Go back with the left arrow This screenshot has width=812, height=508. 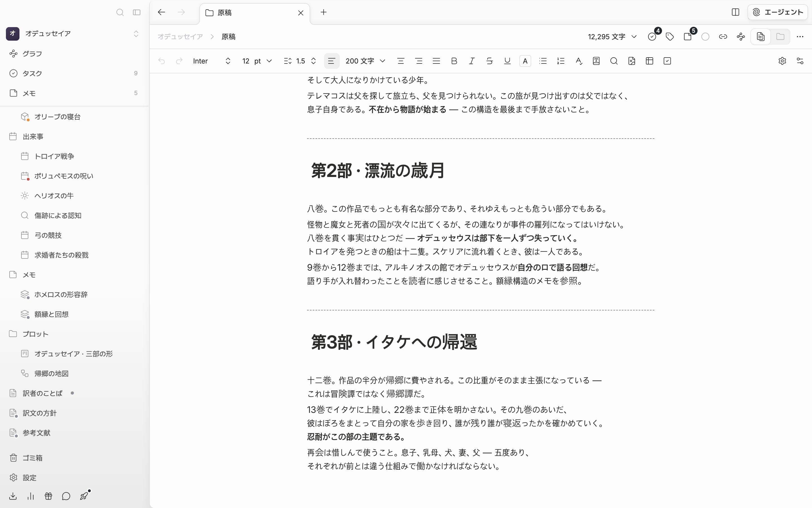161,12
